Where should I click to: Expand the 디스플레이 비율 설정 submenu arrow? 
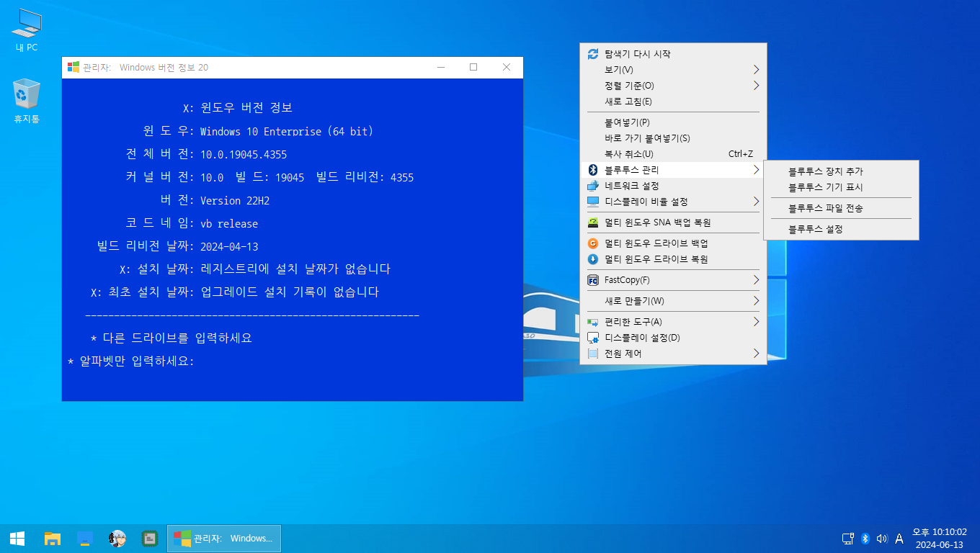click(757, 202)
